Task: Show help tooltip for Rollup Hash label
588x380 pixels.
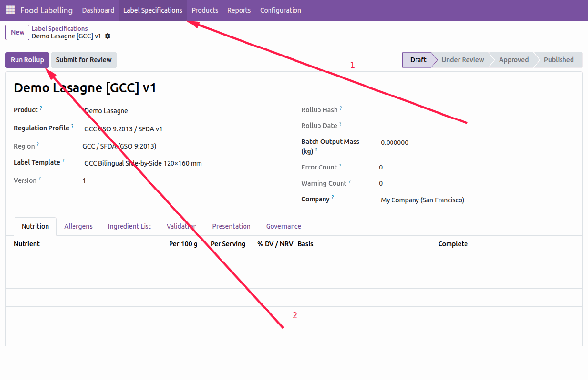Action: [x=341, y=108]
